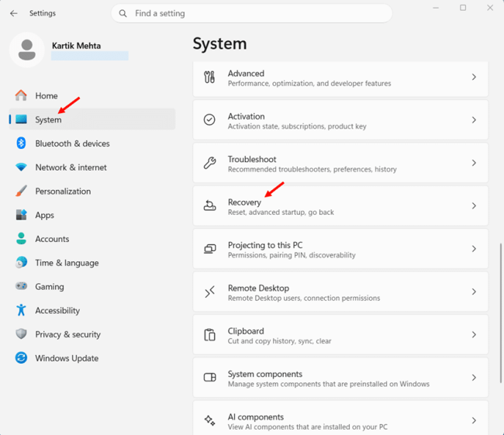This screenshot has height=435, width=504.
Task: Click the back arrow in Settings
Action: (x=13, y=13)
